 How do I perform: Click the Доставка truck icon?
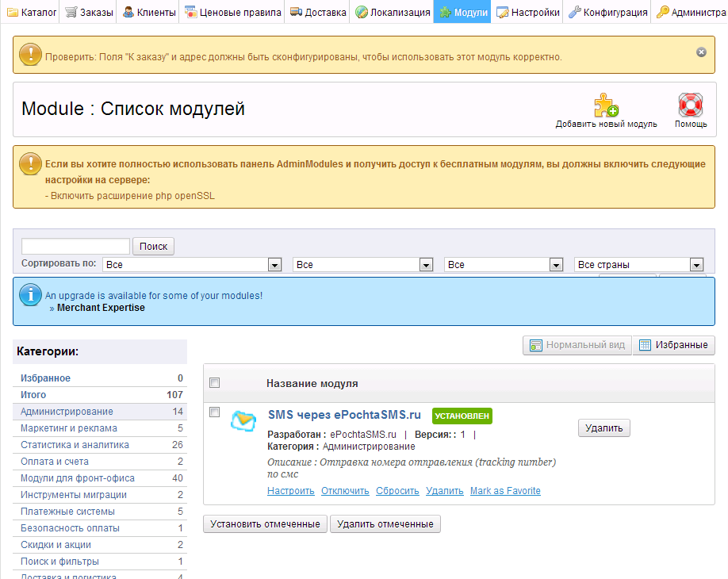(296, 13)
